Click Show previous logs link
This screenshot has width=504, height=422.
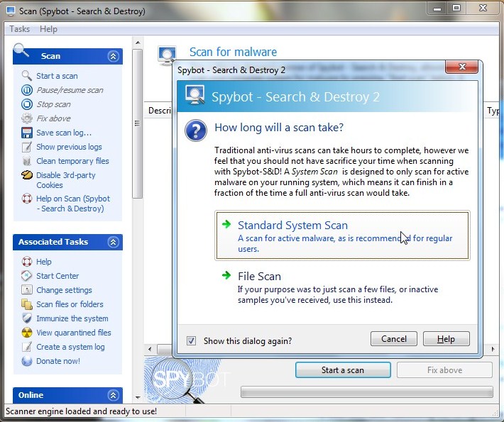(69, 147)
